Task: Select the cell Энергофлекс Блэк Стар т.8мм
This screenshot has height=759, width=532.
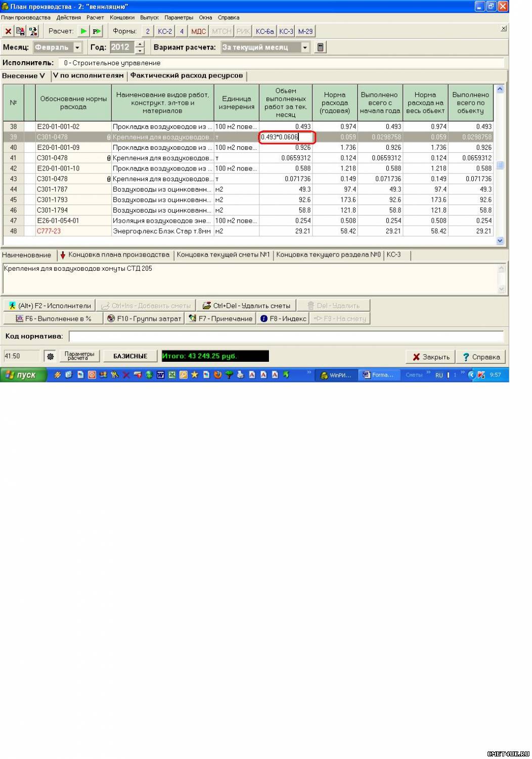Action: click(163, 231)
